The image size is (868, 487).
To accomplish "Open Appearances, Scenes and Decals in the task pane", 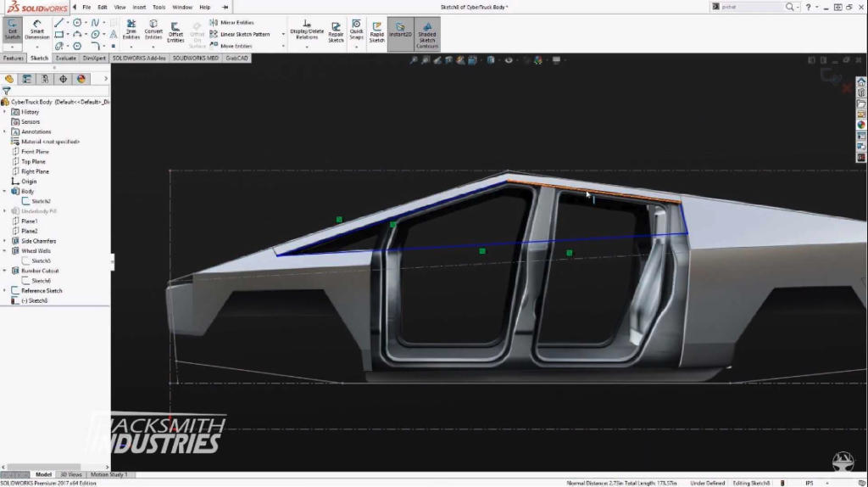I will (861, 126).
